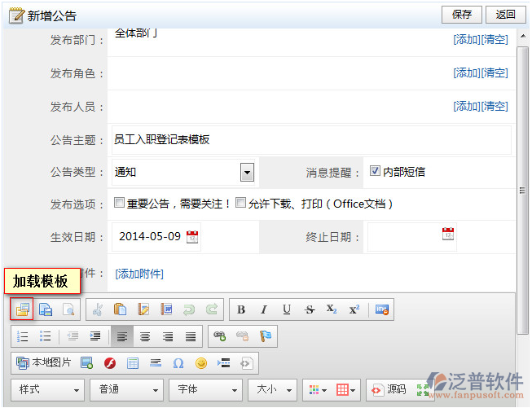This screenshot has width=532, height=408.
Task: Uncheck the 内部短信 checkbox
Action: tap(375, 171)
